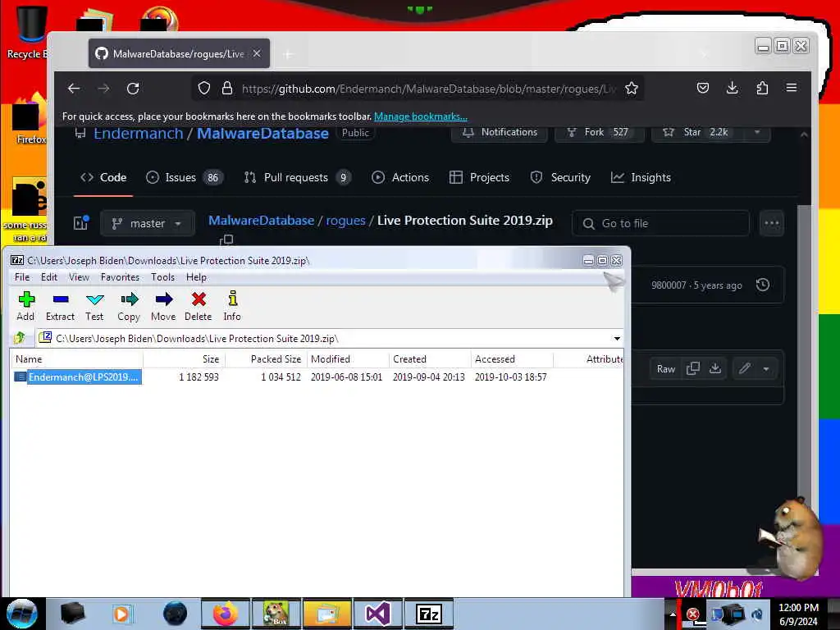Sort by Modified column header

click(348, 359)
